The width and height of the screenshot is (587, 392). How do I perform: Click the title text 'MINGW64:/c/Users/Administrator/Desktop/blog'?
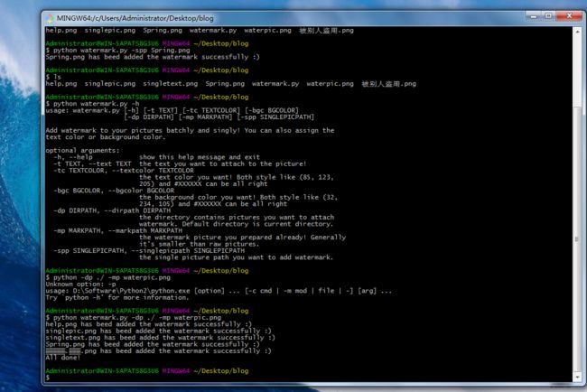tap(135, 18)
